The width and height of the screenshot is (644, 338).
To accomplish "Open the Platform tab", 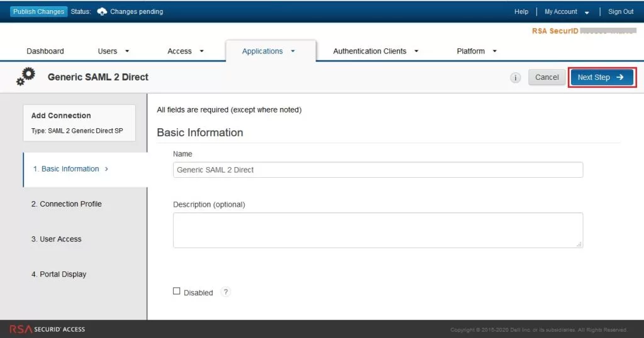I will 470,52.
